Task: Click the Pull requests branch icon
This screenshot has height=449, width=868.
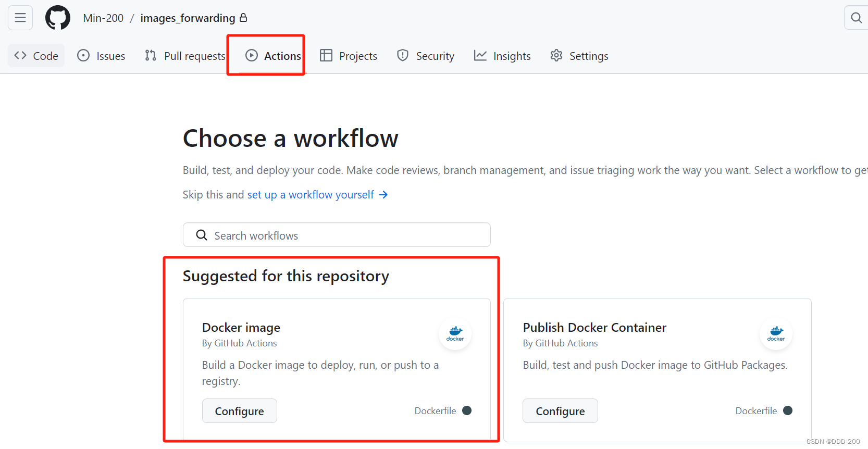Action: [x=151, y=55]
